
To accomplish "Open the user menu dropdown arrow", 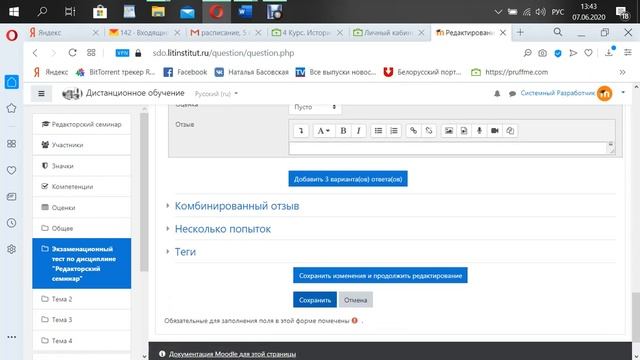I will point(623,93).
